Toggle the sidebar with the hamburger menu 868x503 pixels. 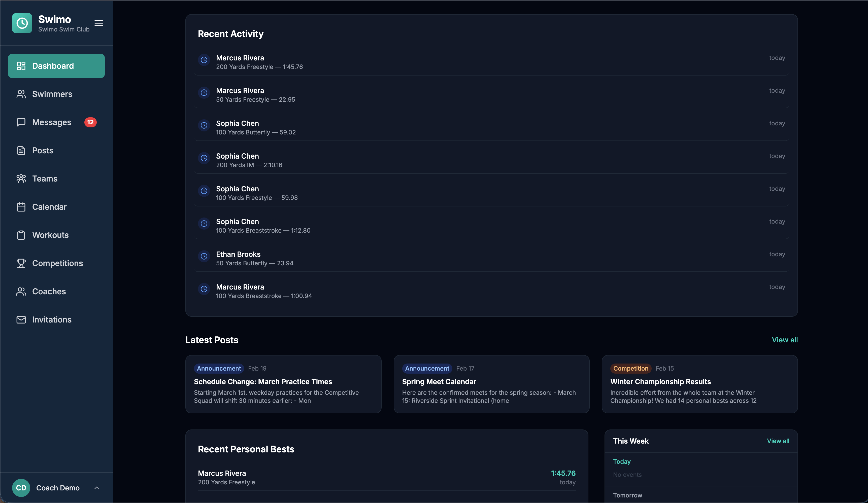coord(98,23)
